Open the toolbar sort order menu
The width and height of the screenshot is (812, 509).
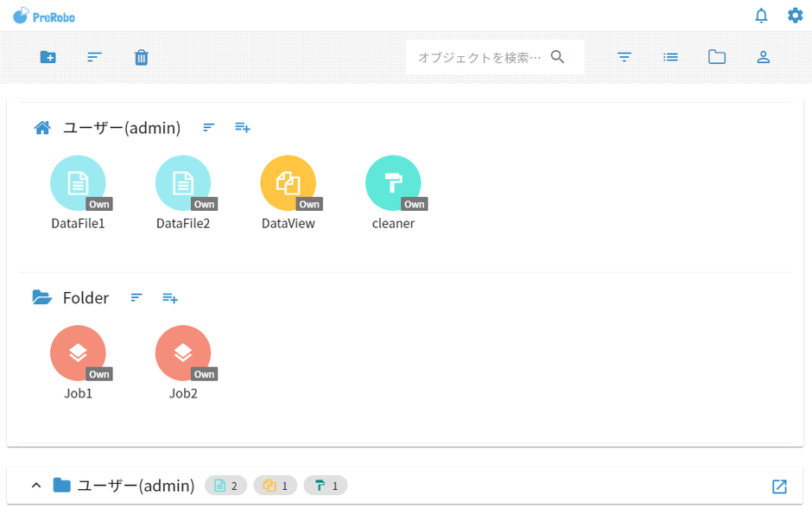tap(95, 57)
